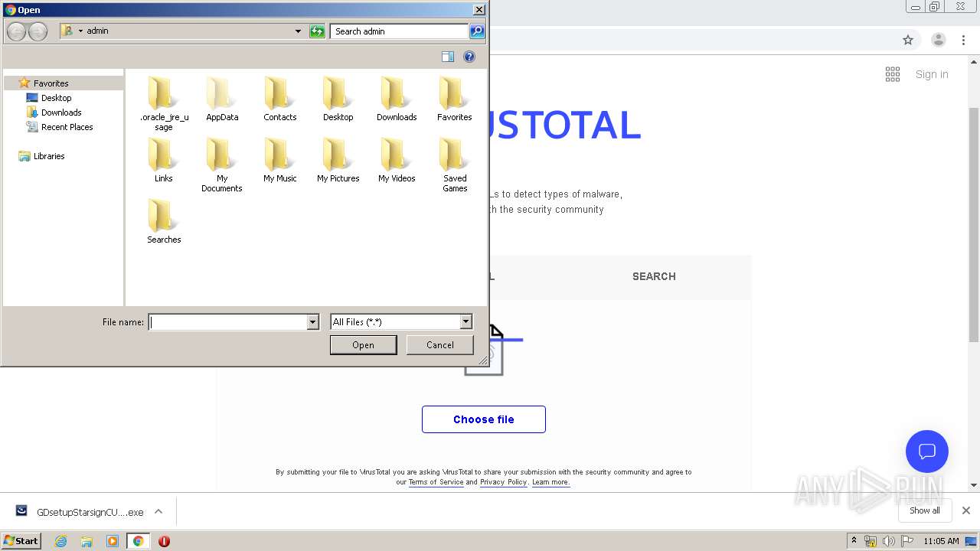Open the Privacy Policy link

[503, 482]
